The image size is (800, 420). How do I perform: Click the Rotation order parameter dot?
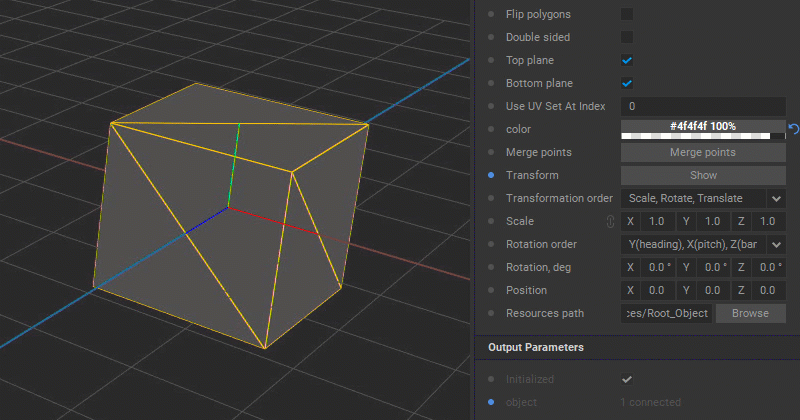tap(491, 244)
